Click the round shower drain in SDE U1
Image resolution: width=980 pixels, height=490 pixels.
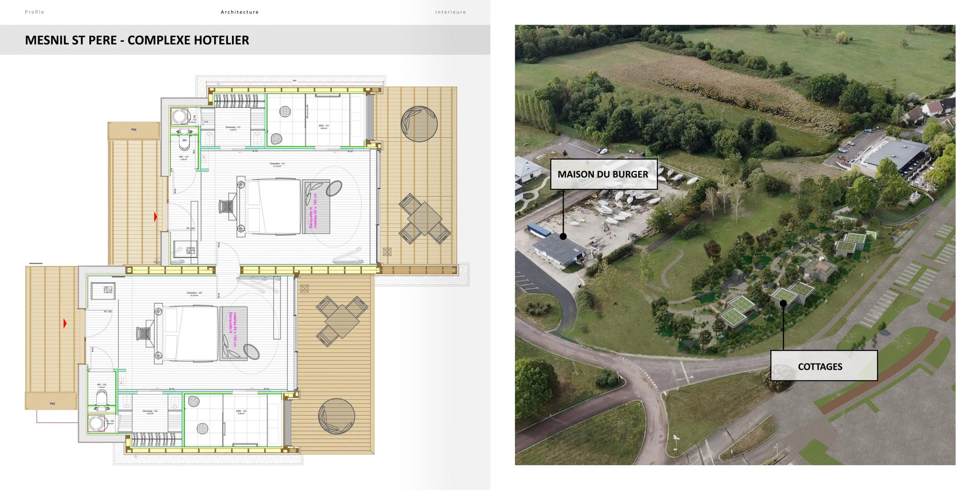coord(285,111)
